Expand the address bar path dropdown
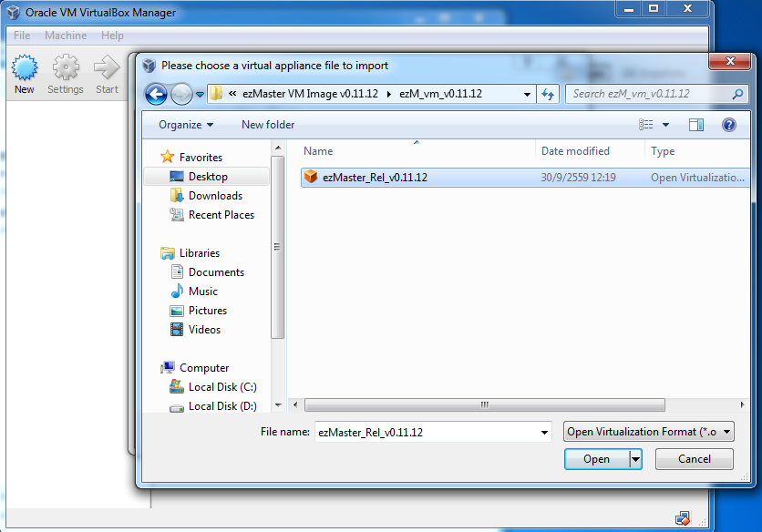Viewport: 762px width, 532px height. [x=527, y=94]
